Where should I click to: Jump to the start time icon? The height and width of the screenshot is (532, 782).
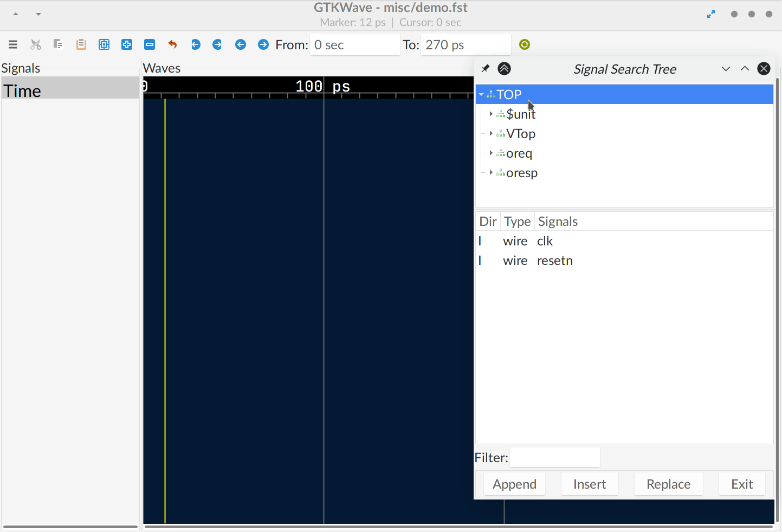pos(196,44)
